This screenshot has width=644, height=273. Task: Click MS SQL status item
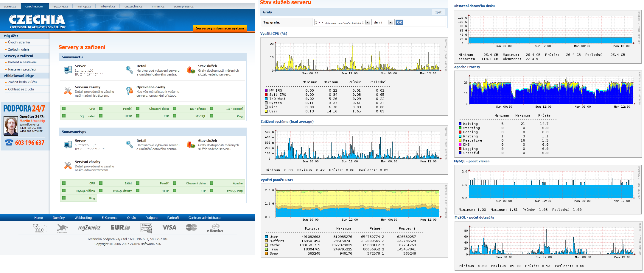[x=189, y=116]
